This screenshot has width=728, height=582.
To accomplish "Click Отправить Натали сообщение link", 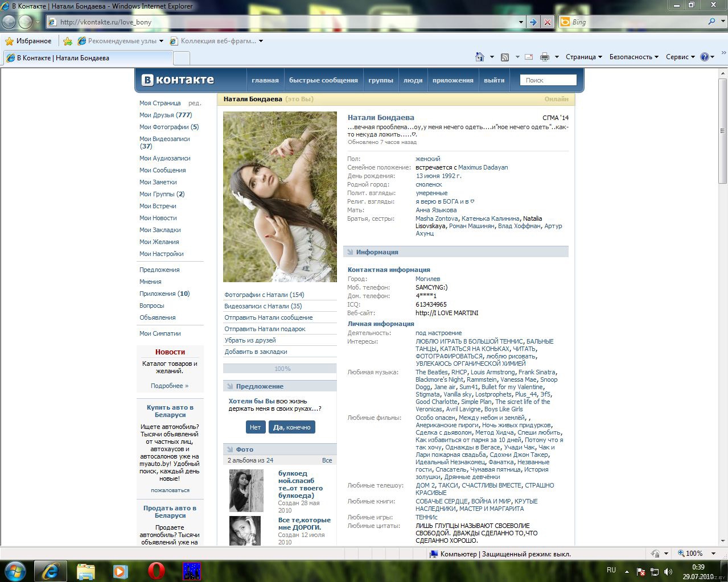I will [x=269, y=317].
